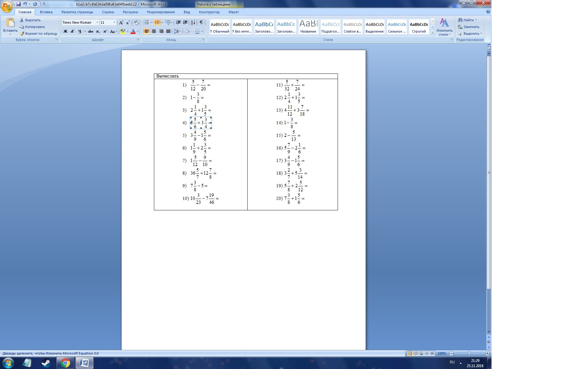The image size is (588, 369).
Task: Increase the paragraph indent
Action: [x=185, y=22]
